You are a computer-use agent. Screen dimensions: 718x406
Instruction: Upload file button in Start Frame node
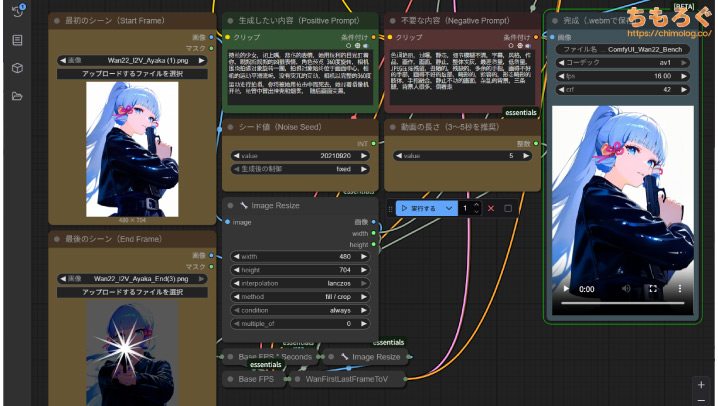point(132,74)
